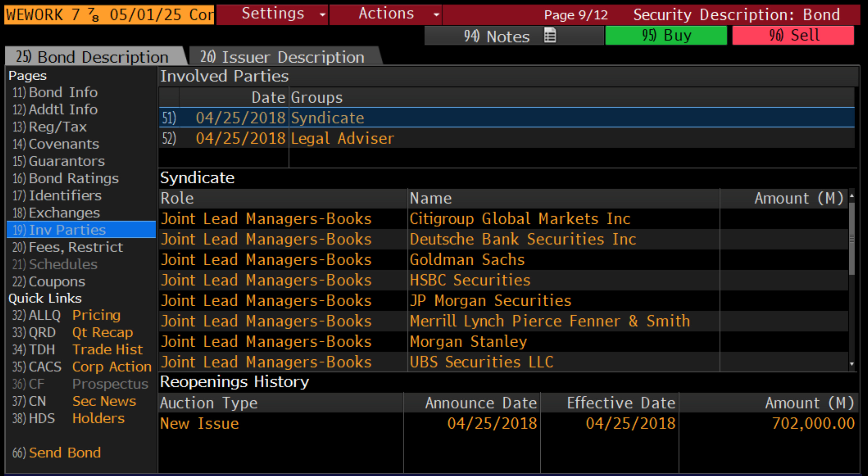
Task: Open HDS Holders quick link
Action: 68,418
